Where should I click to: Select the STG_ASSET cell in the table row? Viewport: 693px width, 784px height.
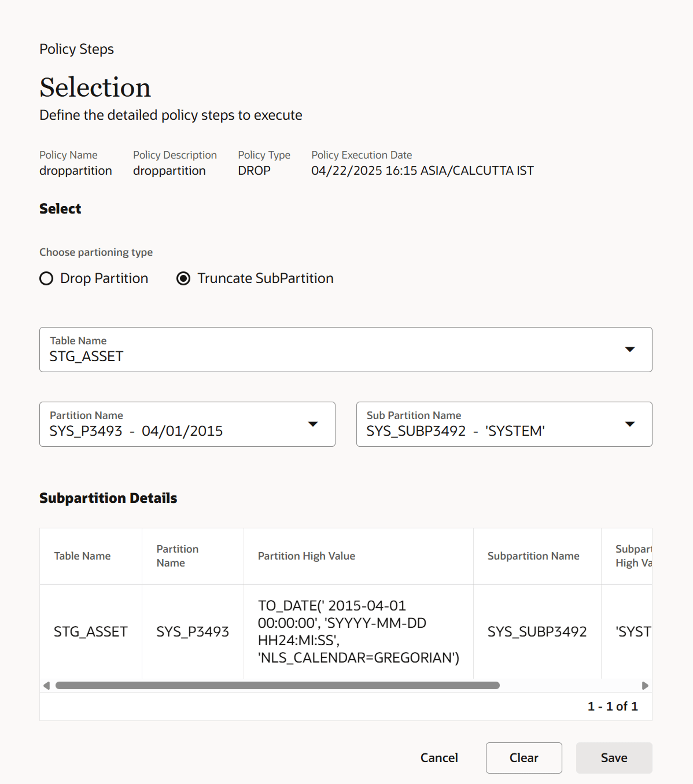(x=91, y=632)
